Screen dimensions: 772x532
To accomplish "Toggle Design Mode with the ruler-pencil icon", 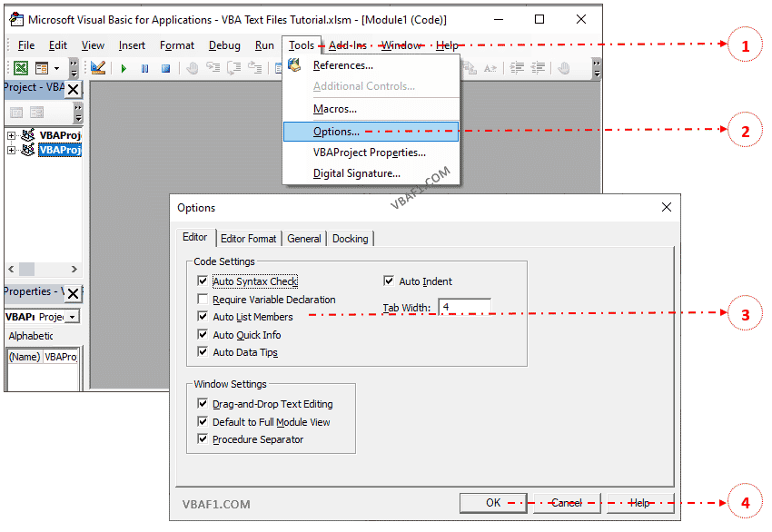I will click(x=98, y=68).
